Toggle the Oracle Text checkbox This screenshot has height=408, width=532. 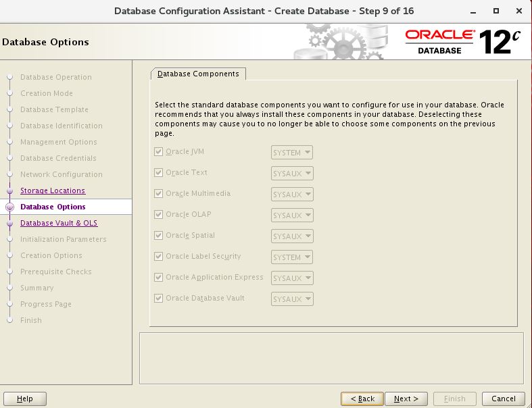(158, 173)
